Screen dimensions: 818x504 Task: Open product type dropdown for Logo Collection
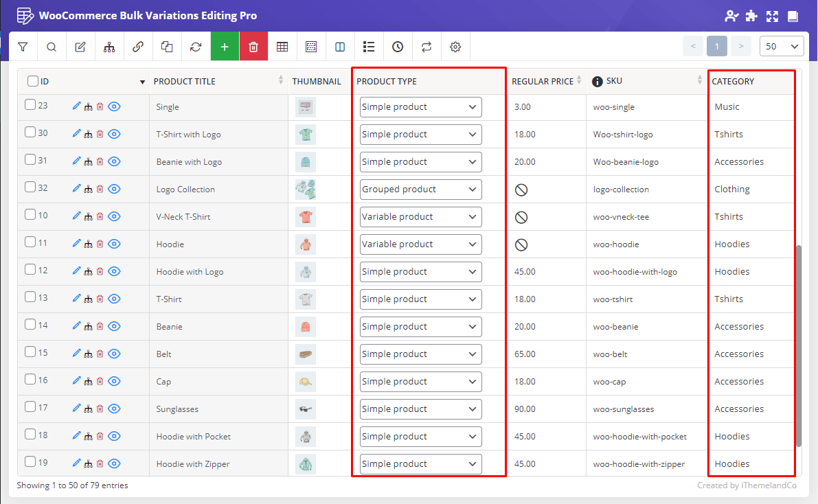[420, 190]
